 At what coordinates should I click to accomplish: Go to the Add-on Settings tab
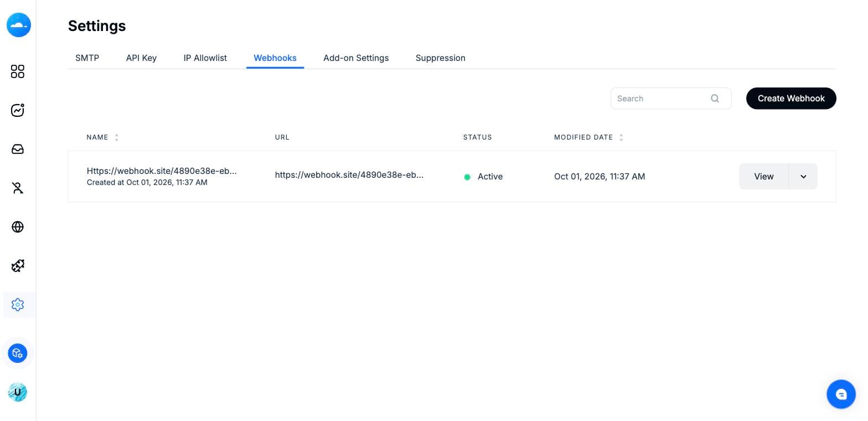pos(356,58)
